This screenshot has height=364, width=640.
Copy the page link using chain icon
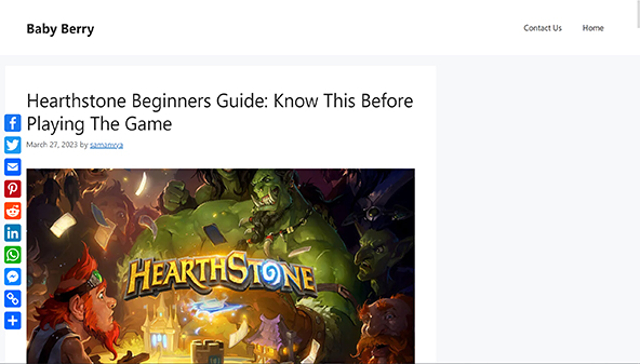pos(12,299)
